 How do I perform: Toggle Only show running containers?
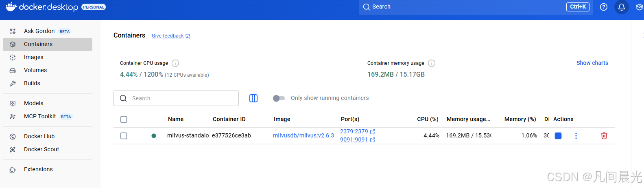279,98
